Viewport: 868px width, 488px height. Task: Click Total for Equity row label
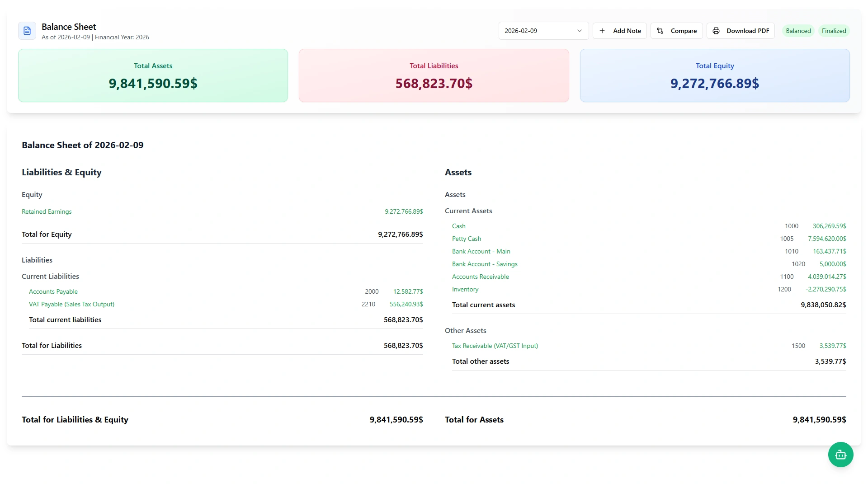coord(47,234)
